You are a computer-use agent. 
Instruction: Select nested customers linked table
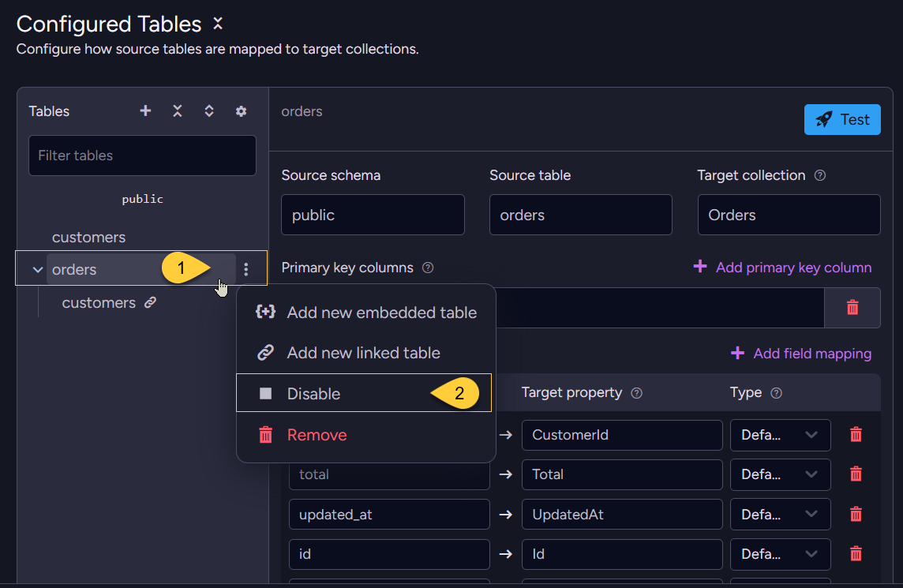[x=99, y=303]
